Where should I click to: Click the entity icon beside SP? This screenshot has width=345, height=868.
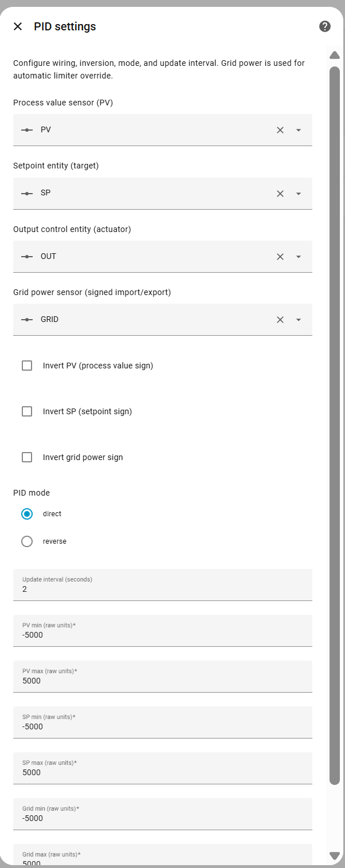27,194
